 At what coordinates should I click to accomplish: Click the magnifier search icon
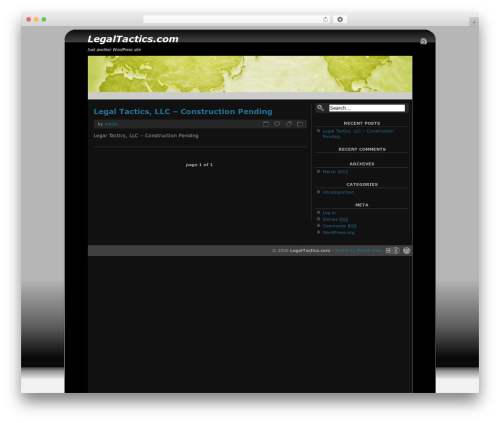coord(320,108)
